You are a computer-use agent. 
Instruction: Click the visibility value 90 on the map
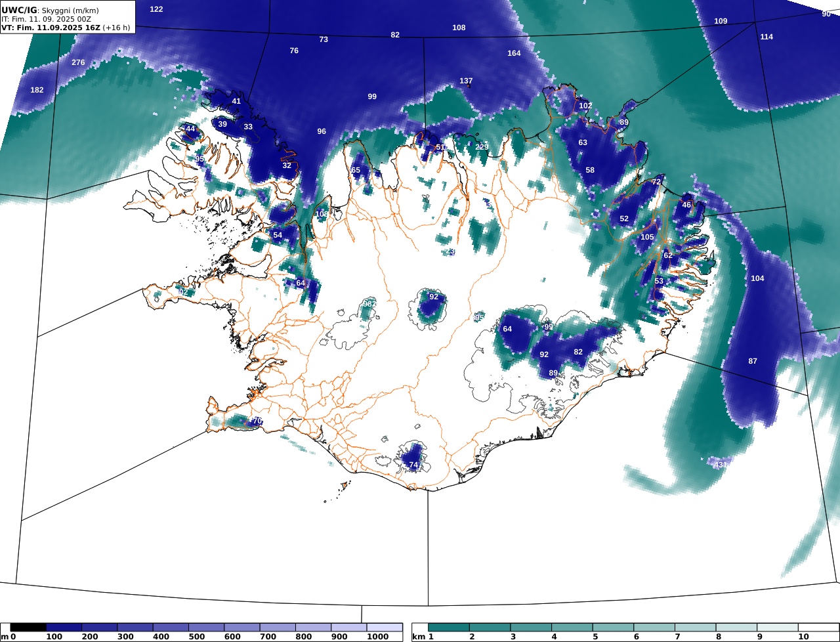[826, 14]
